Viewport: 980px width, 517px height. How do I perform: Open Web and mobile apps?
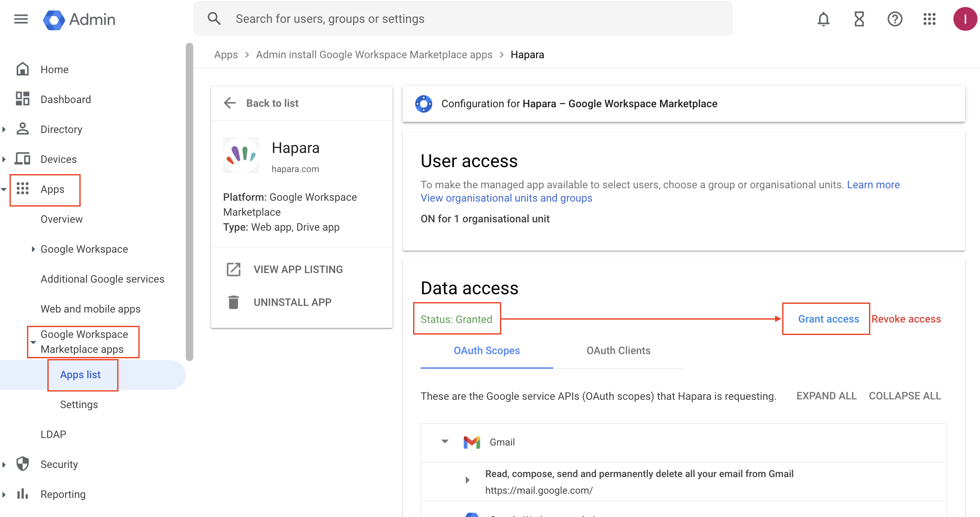(x=91, y=309)
